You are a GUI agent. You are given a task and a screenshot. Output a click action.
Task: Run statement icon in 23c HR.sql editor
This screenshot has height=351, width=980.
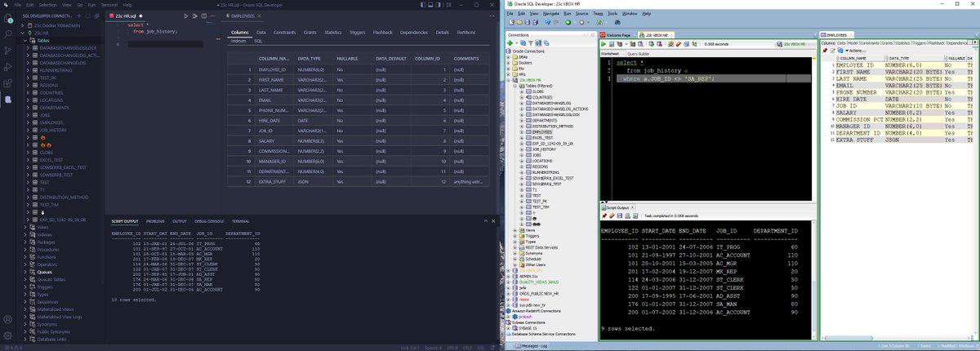click(x=186, y=16)
